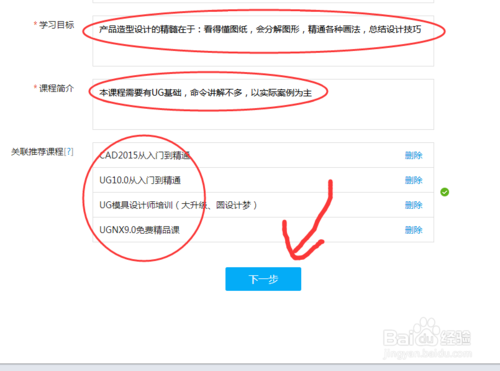This screenshot has width=500, height=371.
Task: Delete the CAD2015从入门到精通 course
Action: click(413, 155)
